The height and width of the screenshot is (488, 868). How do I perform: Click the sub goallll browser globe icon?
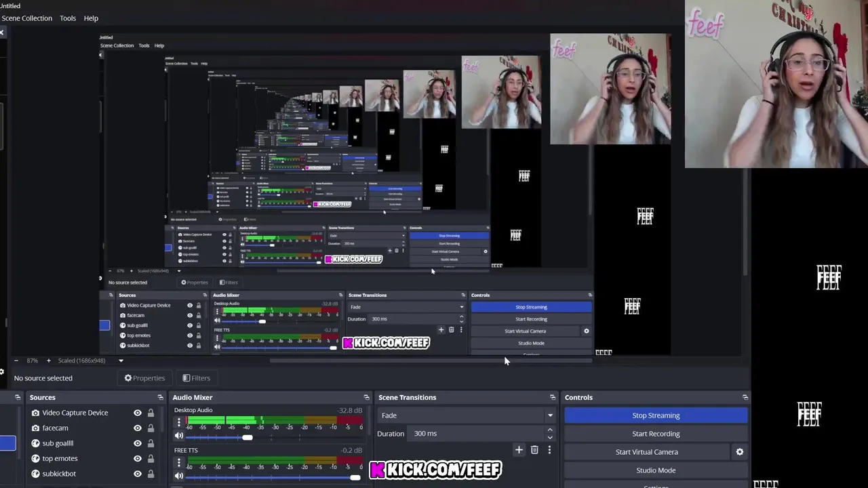coord(35,443)
